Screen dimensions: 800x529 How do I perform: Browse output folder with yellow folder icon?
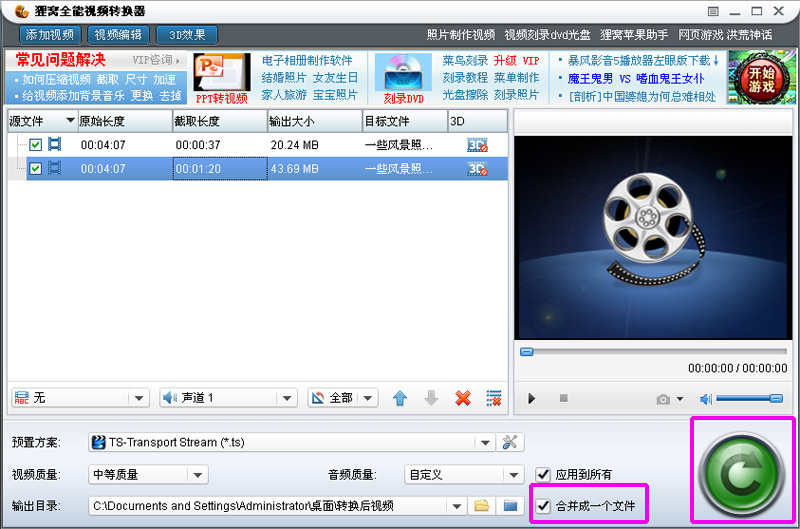[x=482, y=506]
